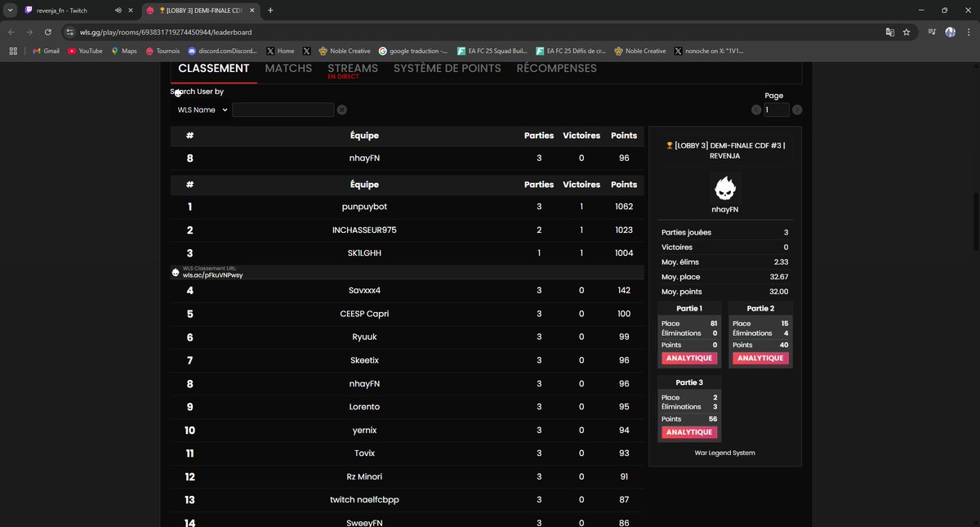This screenshot has width=980, height=527.
Task: Select team CEESP Capri row
Action: click(406, 314)
